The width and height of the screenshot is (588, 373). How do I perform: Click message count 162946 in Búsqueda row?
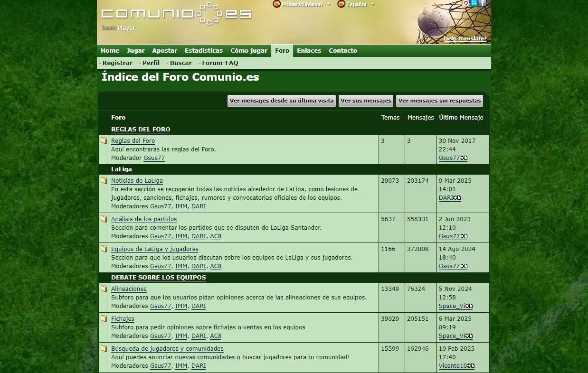418,348
